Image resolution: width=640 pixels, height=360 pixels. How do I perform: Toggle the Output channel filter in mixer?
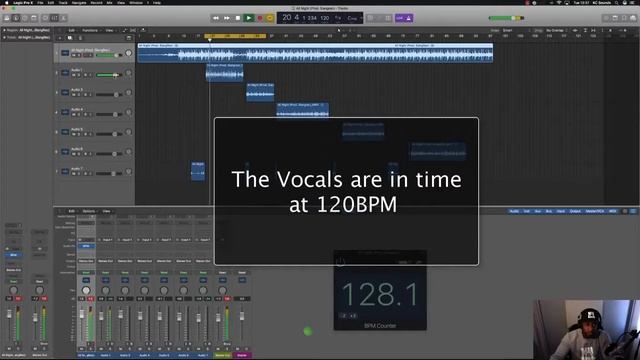coord(575,211)
